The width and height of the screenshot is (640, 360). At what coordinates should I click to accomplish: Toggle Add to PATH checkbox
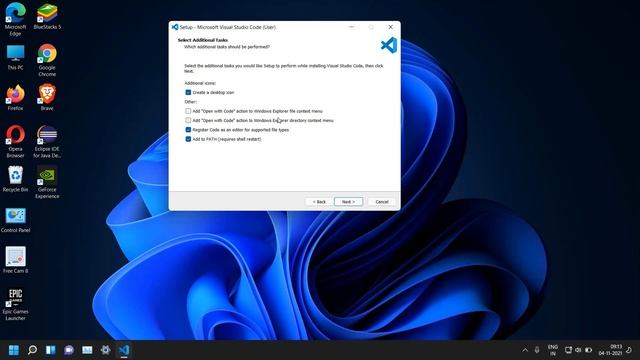[x=188, y=139]
